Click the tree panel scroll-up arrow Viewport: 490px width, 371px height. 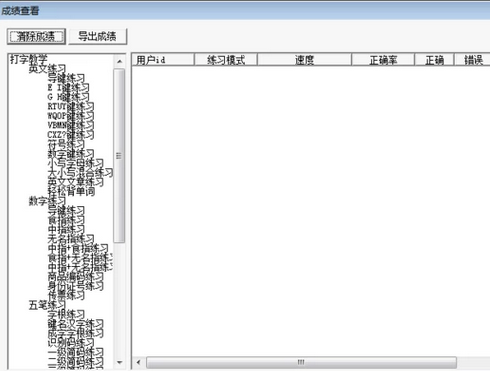point(119,61)
